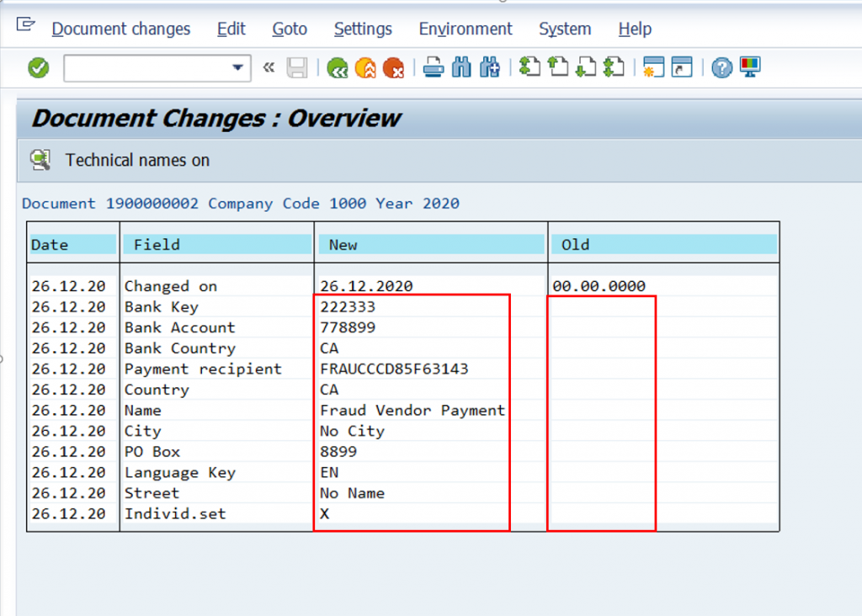Create a new session with the window icon
This screenshot has width=862, height=616.
[653, 67]
